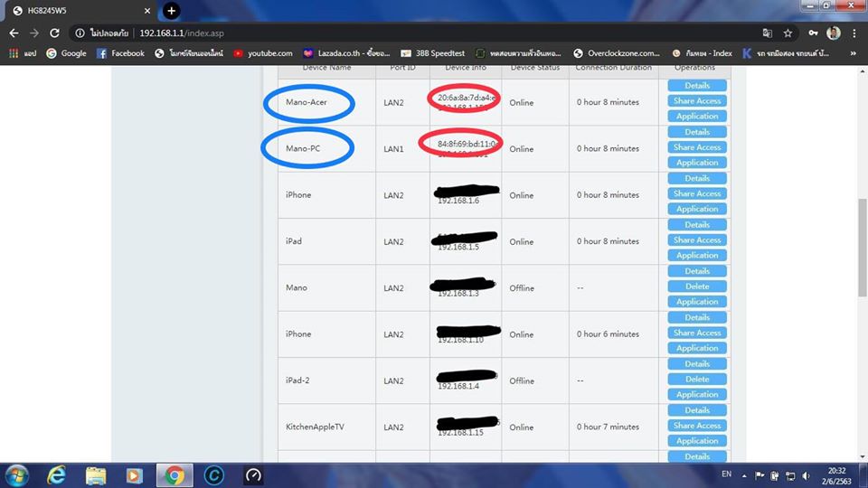Open the 3BB Speedtest bookmark
Viewport: 868px width, 488px height.
point(433,53)
